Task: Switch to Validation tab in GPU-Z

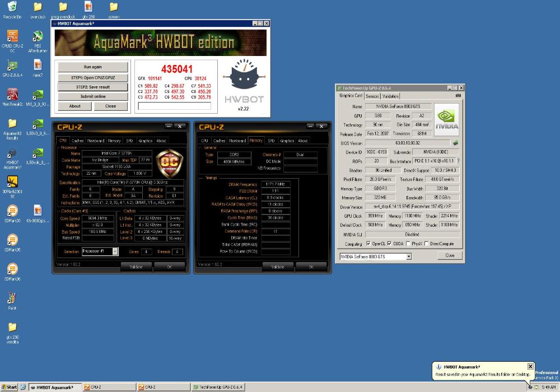Action: point(390,96)
